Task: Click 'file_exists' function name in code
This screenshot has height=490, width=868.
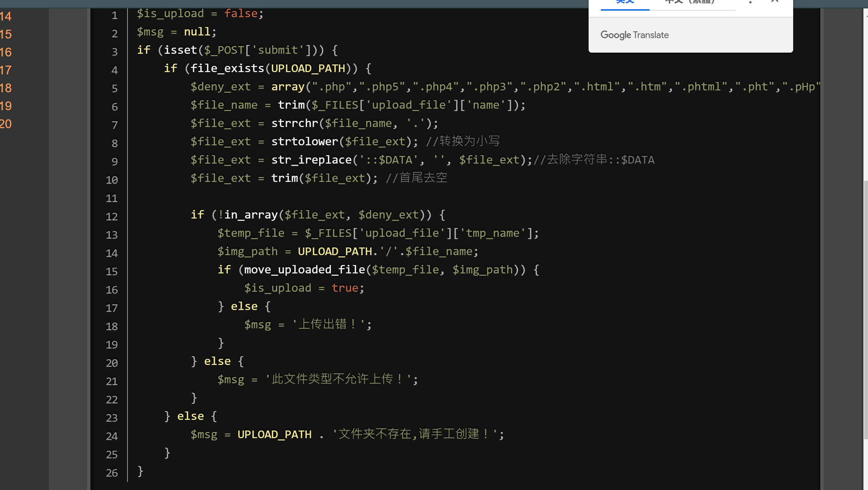Action: 227,69
